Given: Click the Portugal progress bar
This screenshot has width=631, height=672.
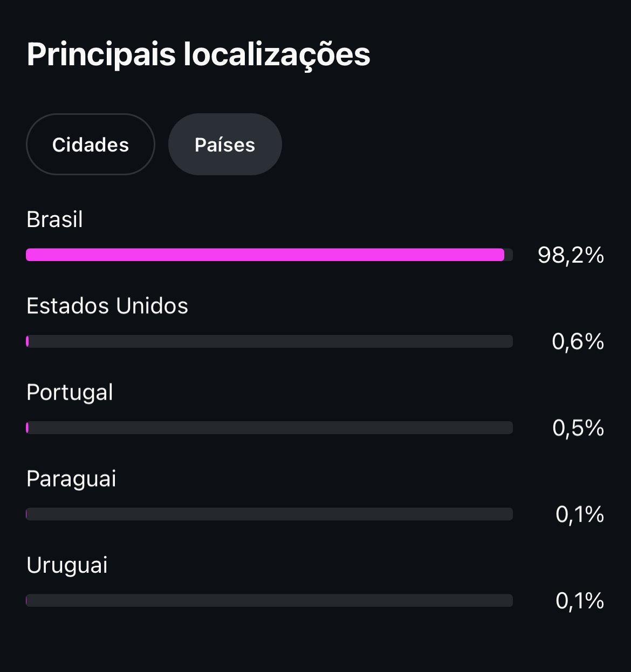Looking at the screenshot, I should pyautogui.click(x=269, y=428).
